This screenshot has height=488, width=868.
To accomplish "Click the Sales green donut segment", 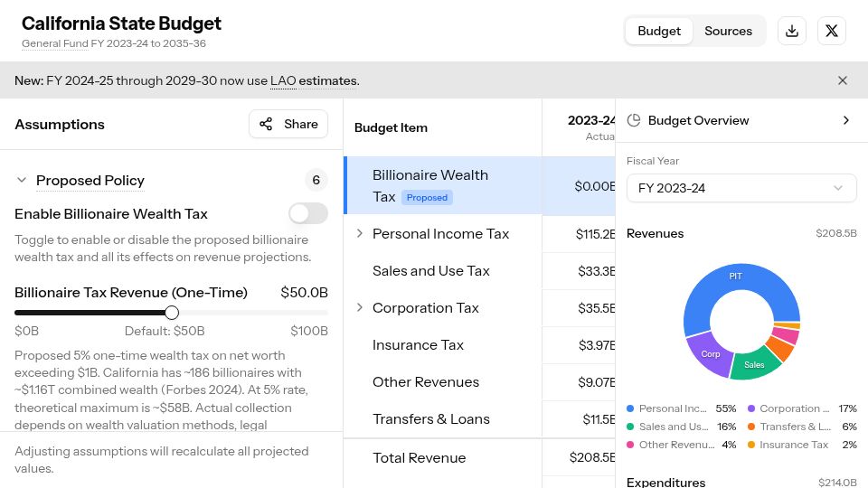I will (x=754, y=364).
